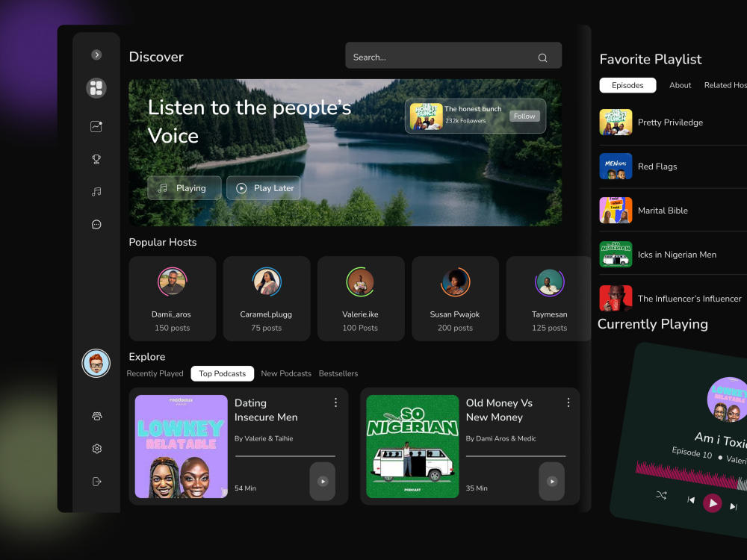Open Caramel.plugg host card

click(267, 299)
